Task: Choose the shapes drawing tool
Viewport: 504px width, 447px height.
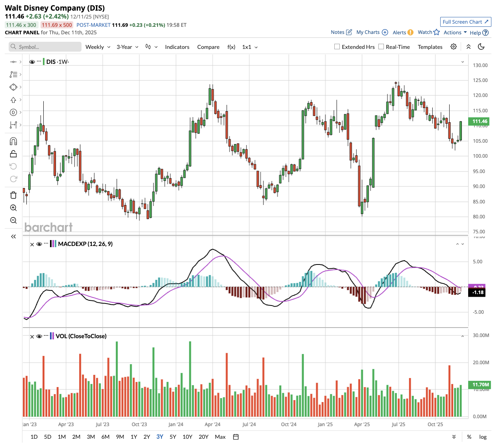Action: 13,87
